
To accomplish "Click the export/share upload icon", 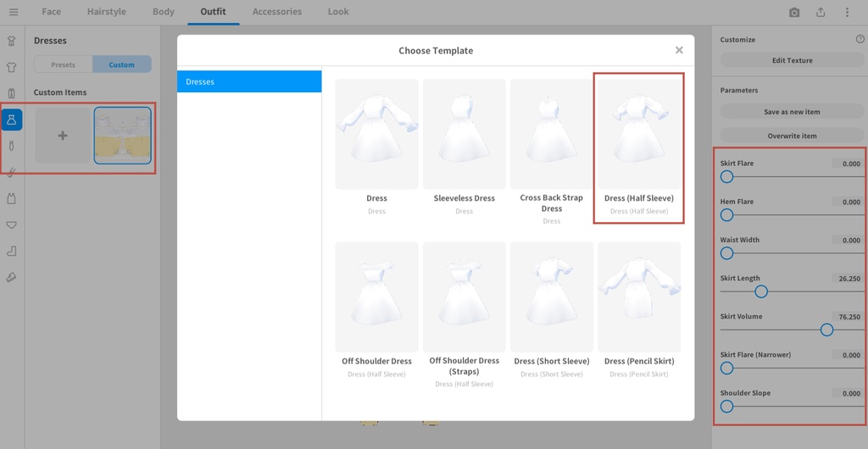I will (821, 12).
